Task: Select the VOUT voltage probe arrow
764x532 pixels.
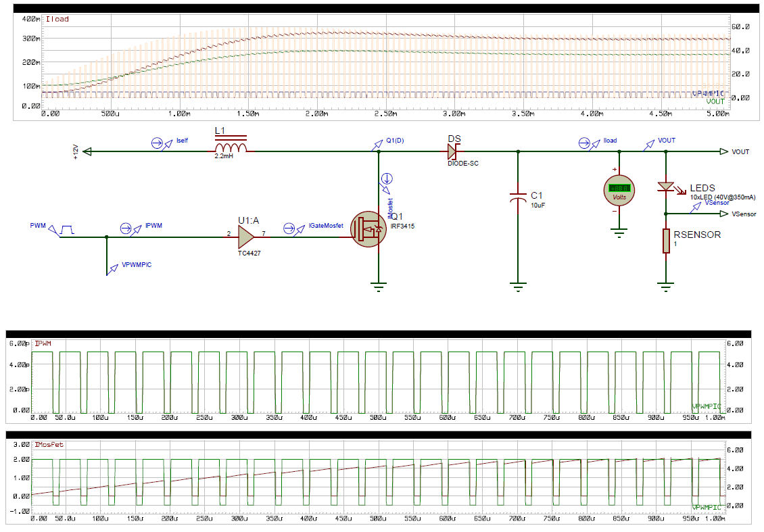Action: click(x=648, y=145)
